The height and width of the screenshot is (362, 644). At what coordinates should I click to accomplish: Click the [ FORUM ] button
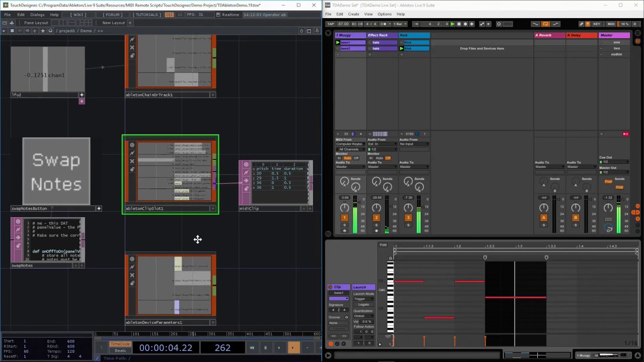tap(113, 15)
